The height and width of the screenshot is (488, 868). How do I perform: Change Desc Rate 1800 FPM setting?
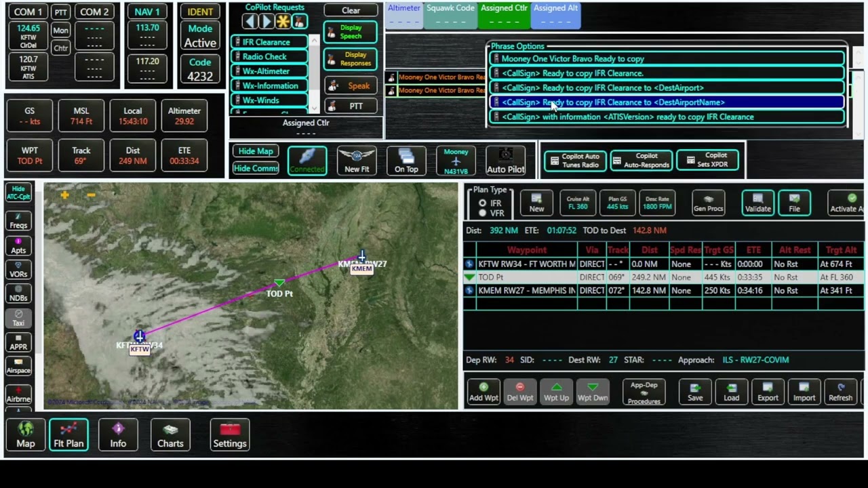tap(657, 203)
